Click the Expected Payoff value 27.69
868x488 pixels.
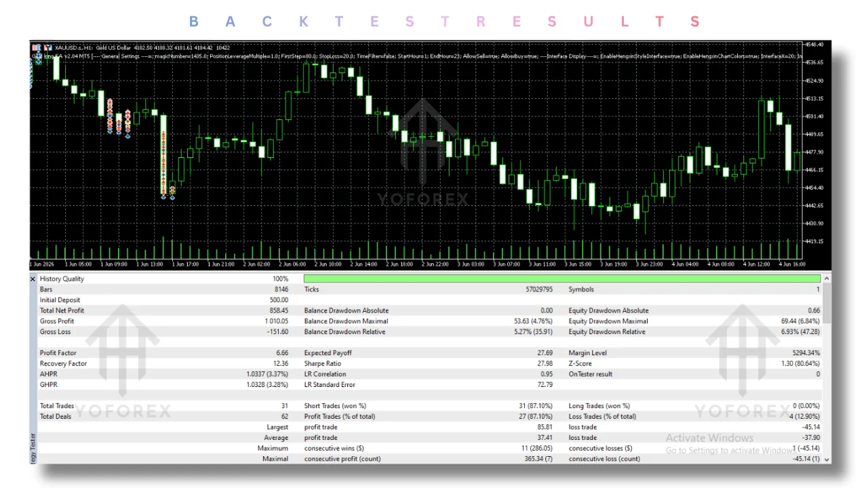point(545,353)
